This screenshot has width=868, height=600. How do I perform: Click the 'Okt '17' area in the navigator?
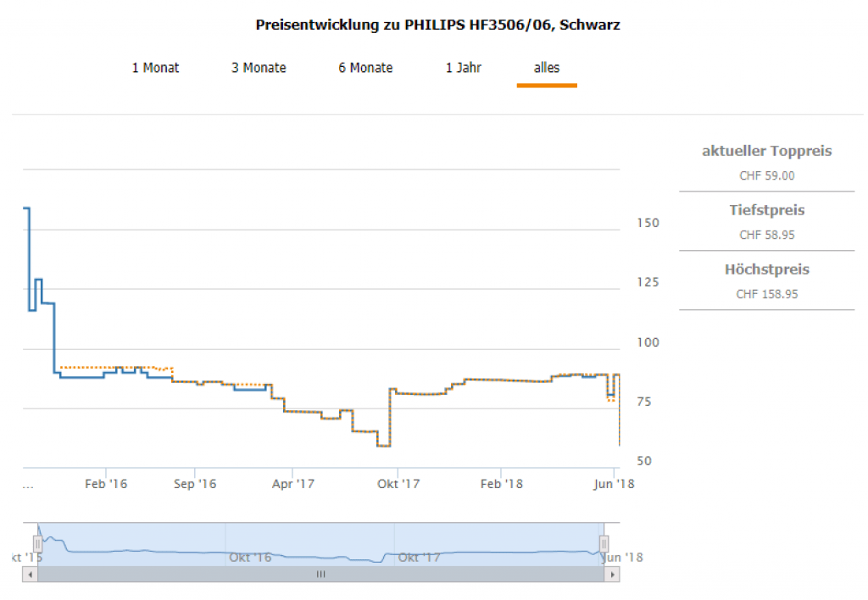pyautogui.click(x=420, y=557)
